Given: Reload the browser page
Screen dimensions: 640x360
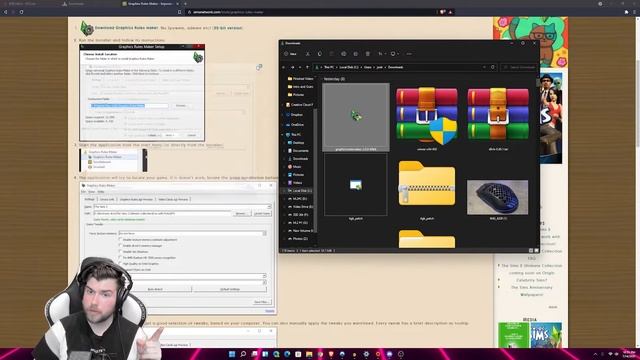Looking at the screenshot, I should 21,12.
